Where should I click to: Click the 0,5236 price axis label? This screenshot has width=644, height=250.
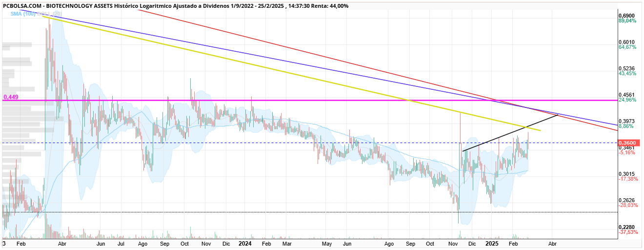coord(627,68)
